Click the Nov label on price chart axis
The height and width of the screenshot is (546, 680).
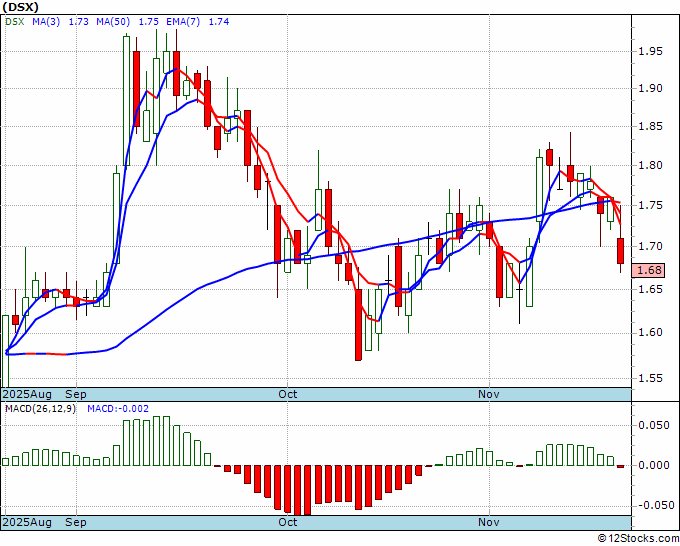pyautogui.click(x=489, y=394)
